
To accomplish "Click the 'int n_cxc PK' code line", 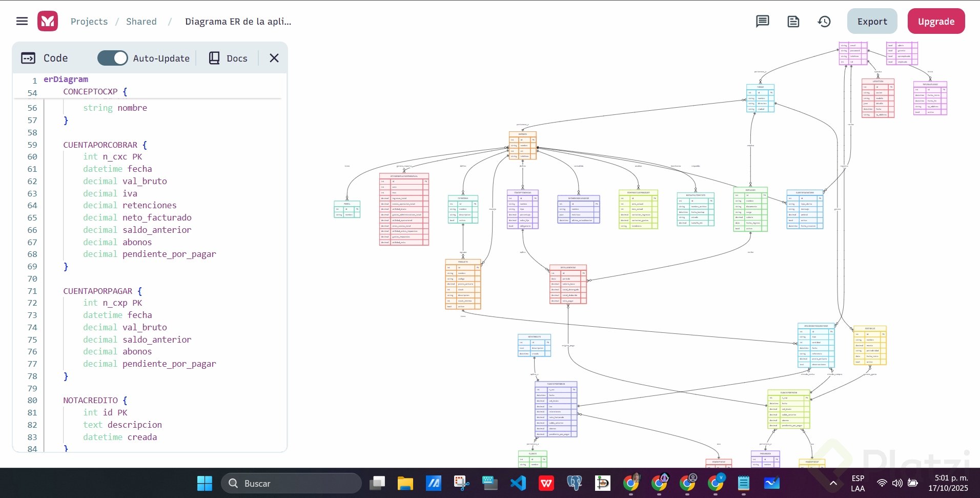I will click(x=113, y=157).
